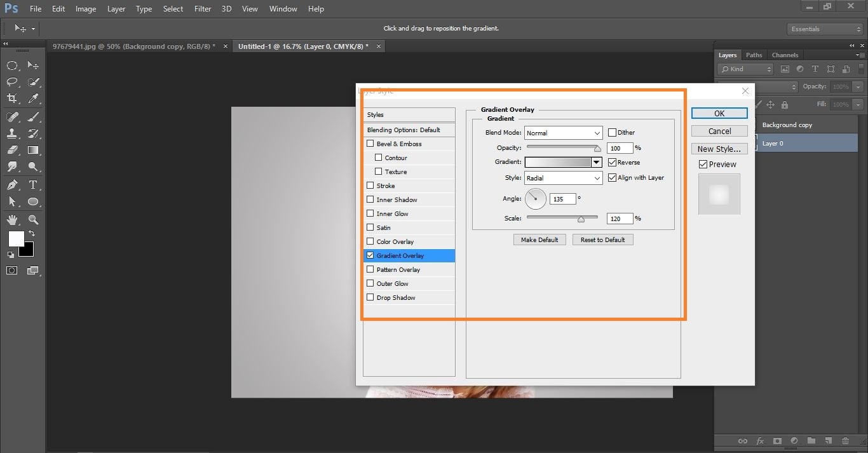Change the gradient Style from Radial

click(x=562, y=178)
